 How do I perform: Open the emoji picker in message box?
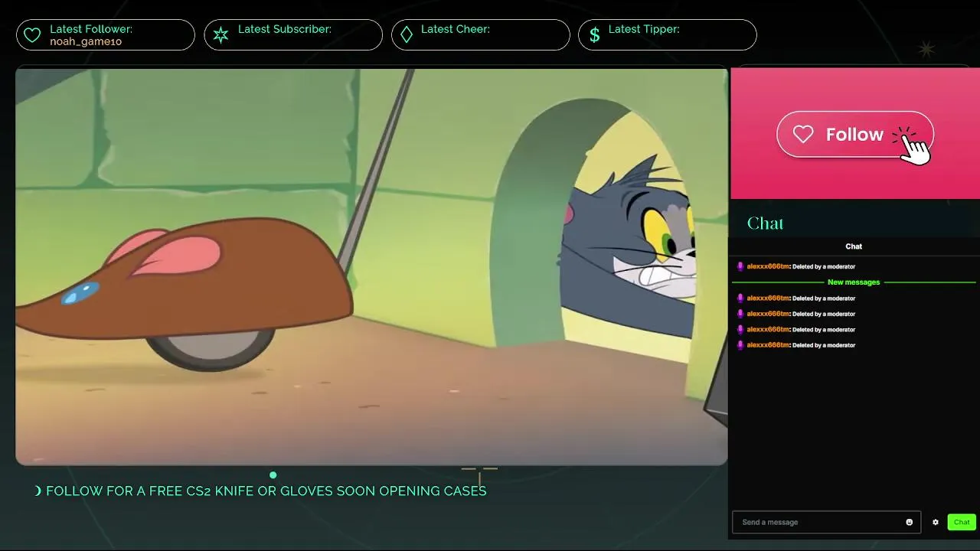[x=910, y=522]
